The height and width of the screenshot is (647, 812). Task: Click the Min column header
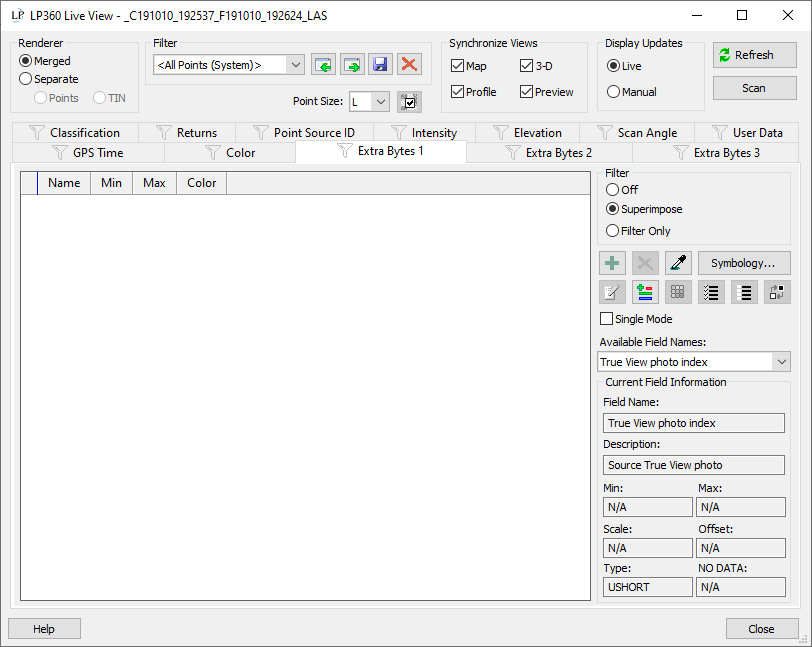tap(111, 183)
